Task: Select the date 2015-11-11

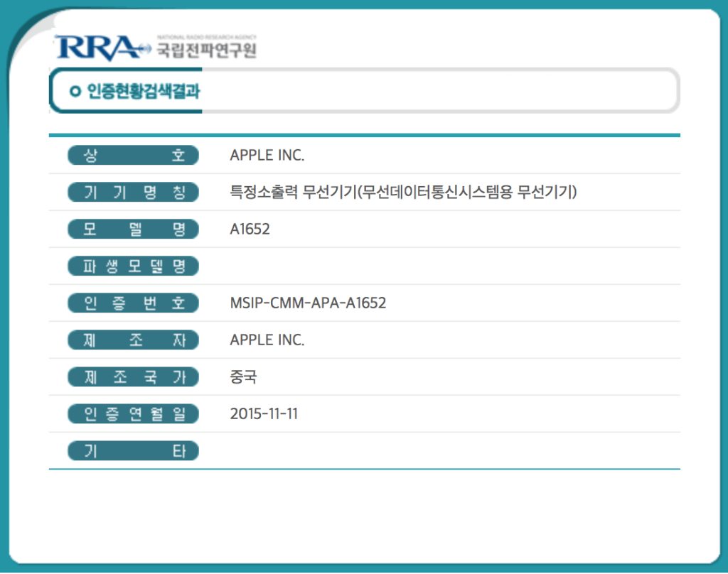Action: click(264, 414)
